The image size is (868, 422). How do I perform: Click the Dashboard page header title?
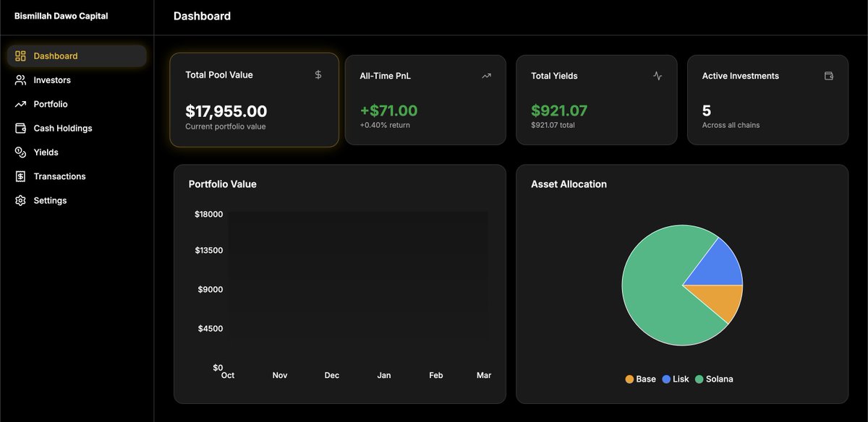click(203, 16)
